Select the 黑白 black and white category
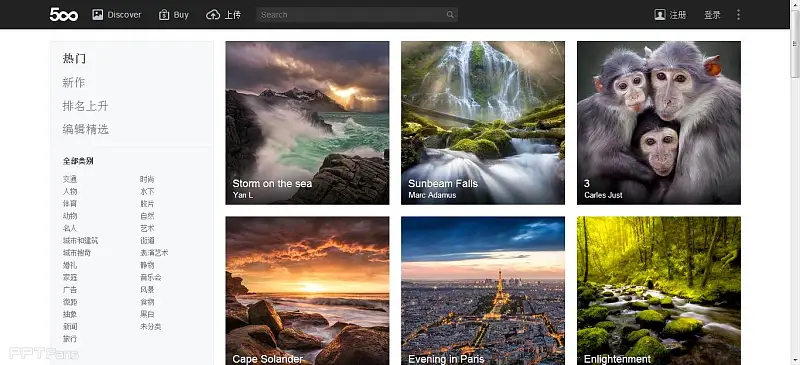This screenshot has height=365, width=800. click(147, 314)
